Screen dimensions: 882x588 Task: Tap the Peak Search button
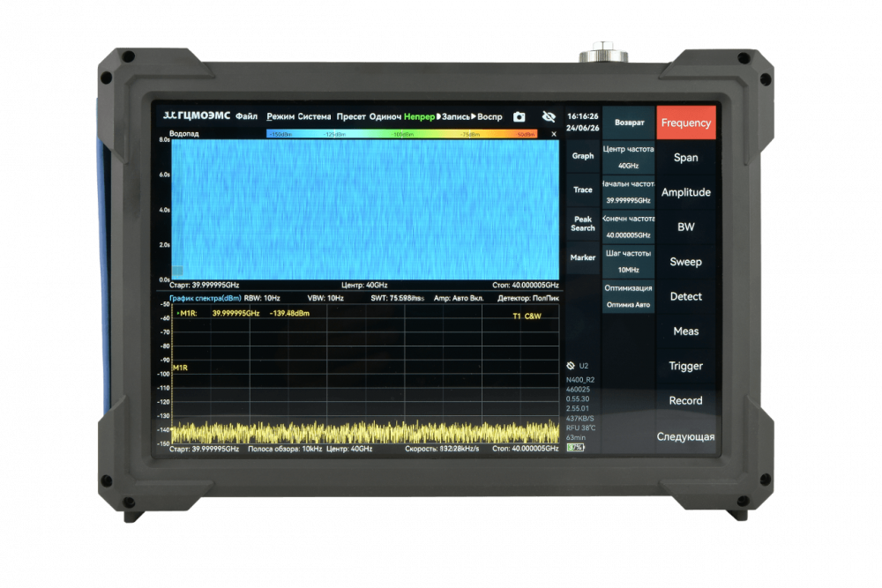point(583,224)
